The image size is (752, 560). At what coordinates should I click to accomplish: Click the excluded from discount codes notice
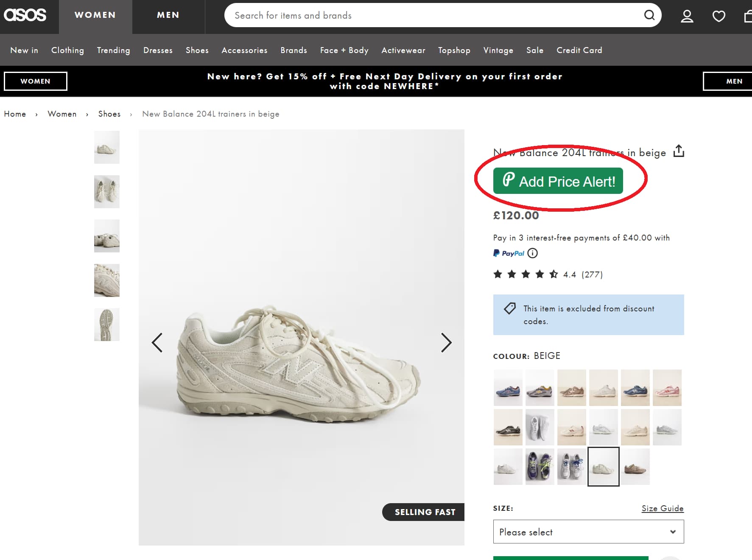click(588, 315)
